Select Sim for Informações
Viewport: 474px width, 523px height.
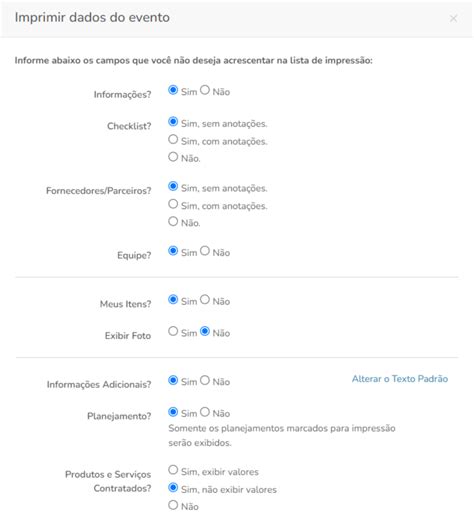point(173,90)
